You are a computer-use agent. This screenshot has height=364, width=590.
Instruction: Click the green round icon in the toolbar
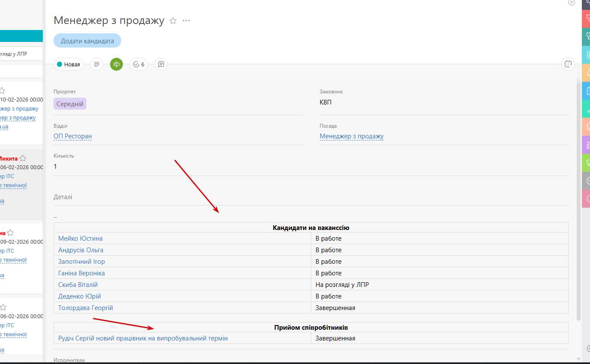coord(116,64)
